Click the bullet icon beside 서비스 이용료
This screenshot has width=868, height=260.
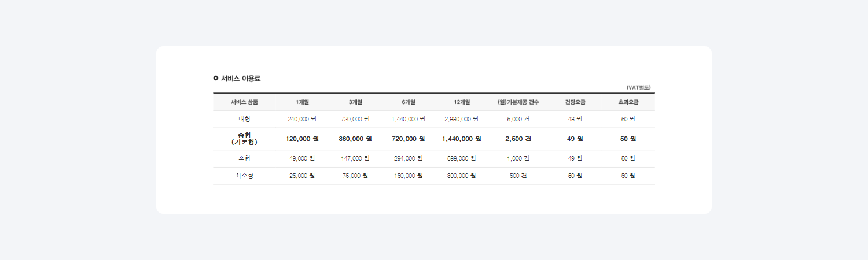[216, 78]
